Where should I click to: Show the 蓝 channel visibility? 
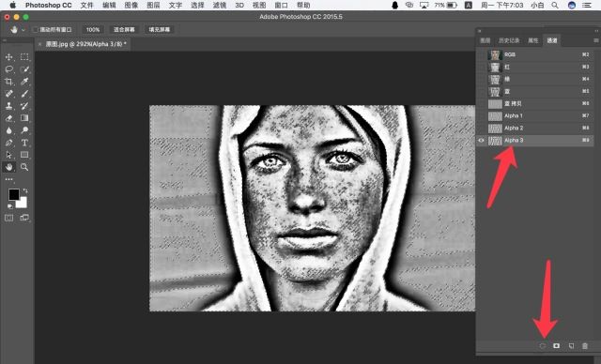pos(482,92)
